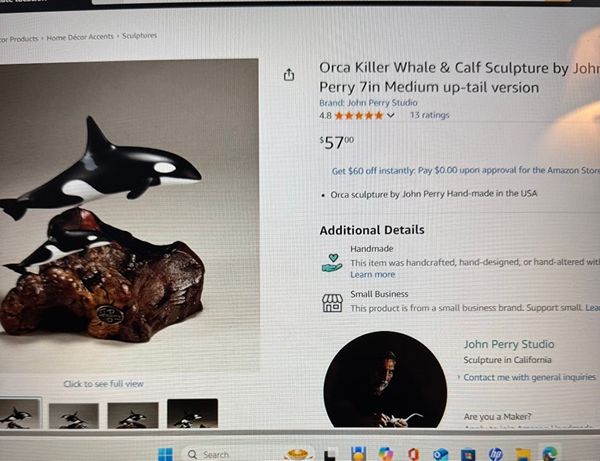The image size is (600, 461).
Task: Open Outlook from the taskbar
Action: coord(440,454)
